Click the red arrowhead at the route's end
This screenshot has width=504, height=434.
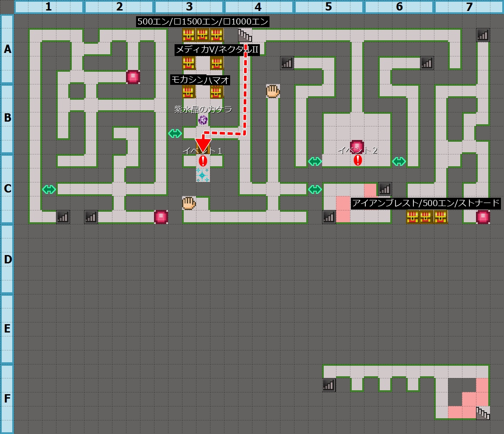click(x=203, y=144)
